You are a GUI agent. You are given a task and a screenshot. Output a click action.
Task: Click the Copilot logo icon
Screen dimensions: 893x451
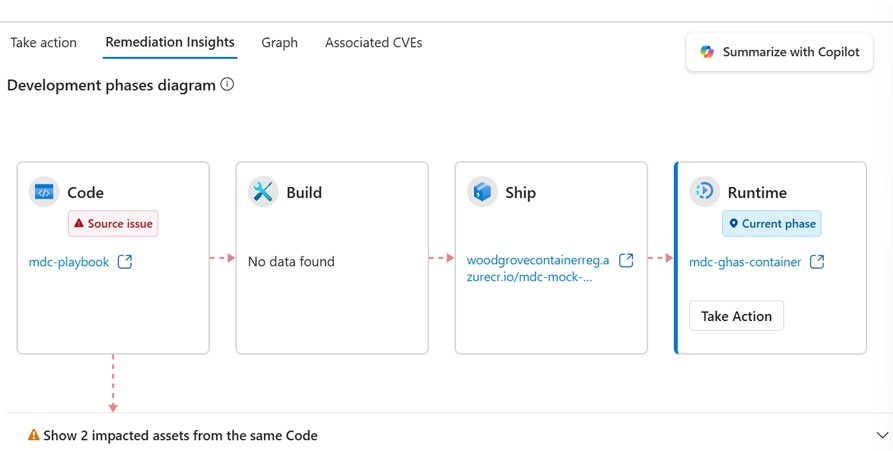coord(707,52)
